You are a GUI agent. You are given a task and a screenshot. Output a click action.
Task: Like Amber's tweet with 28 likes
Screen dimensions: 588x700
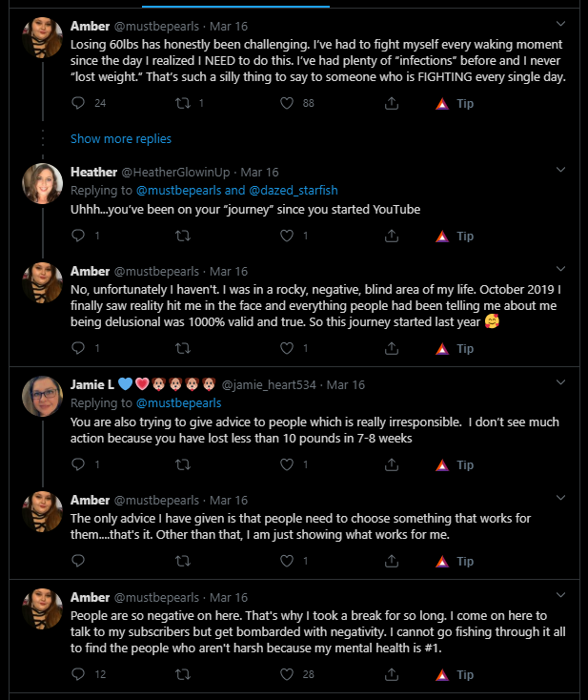click(x=287, y=674)
